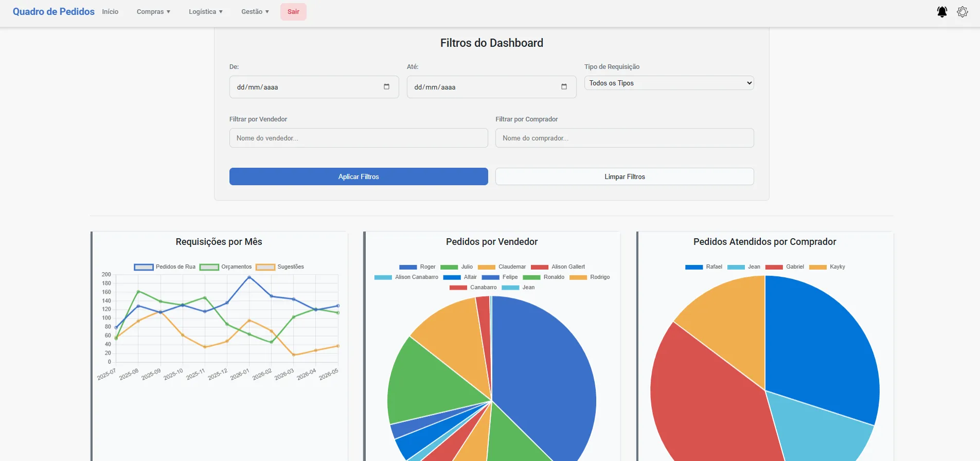The width and height of the screenshot is (980, 461).
Task: Click the Filtros do Dashboard heading
Action: (x=492, y=43)
